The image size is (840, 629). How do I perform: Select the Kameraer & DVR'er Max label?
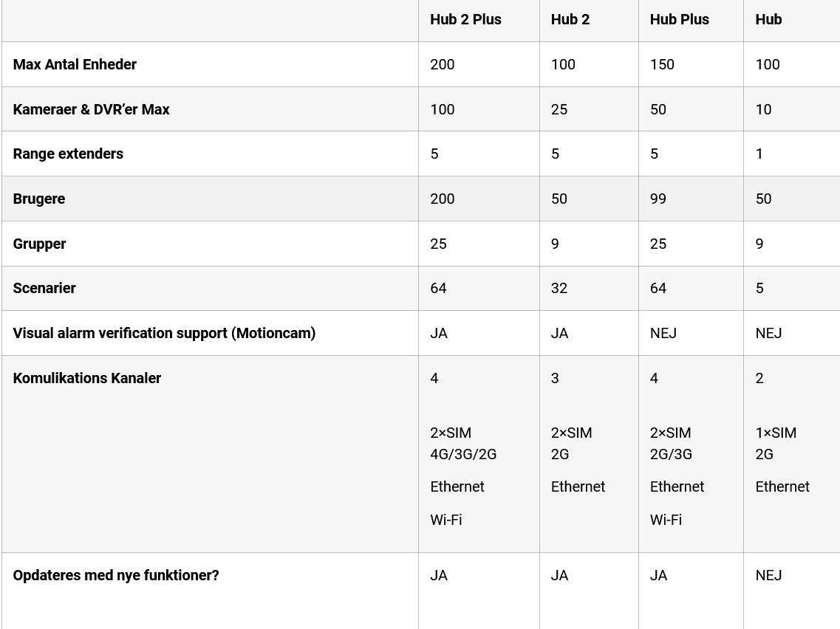[x=91, y=109]
